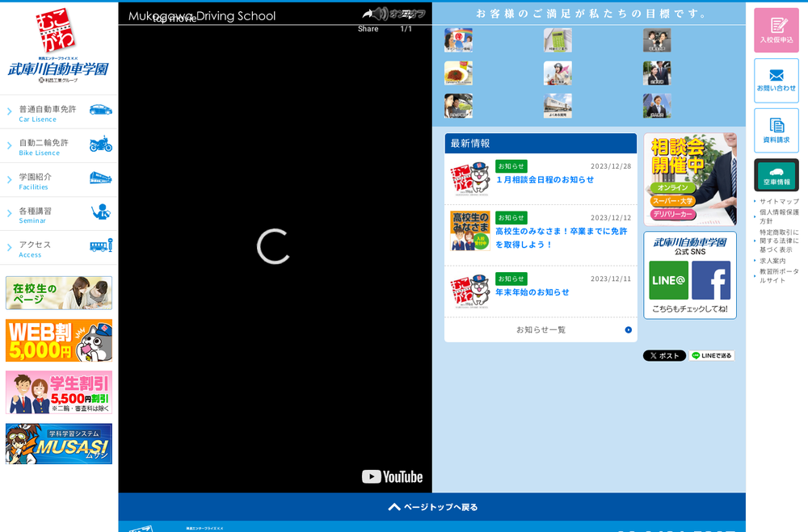Open the spaghetti cafeteria thumbnail

click(459, 73)
